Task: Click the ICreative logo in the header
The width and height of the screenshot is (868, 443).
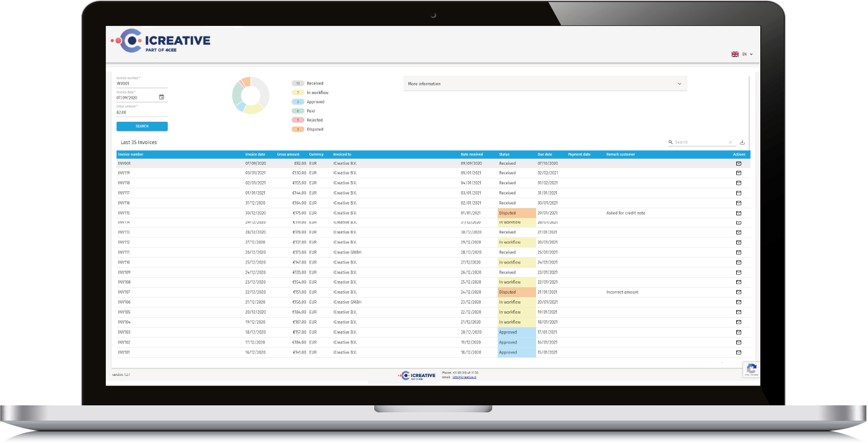Action: click(160, 42)
